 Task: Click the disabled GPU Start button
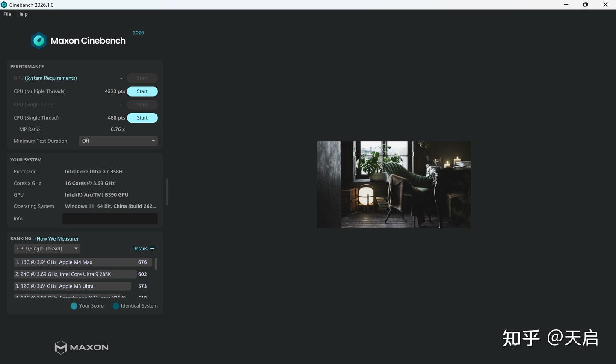click(142, 78)
